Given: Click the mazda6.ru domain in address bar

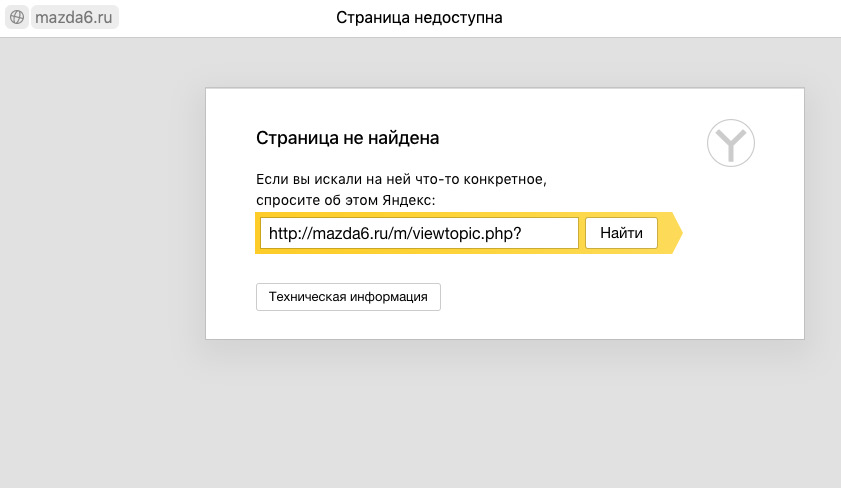Looking at the screenshot, I should click(x=74, y=18).
